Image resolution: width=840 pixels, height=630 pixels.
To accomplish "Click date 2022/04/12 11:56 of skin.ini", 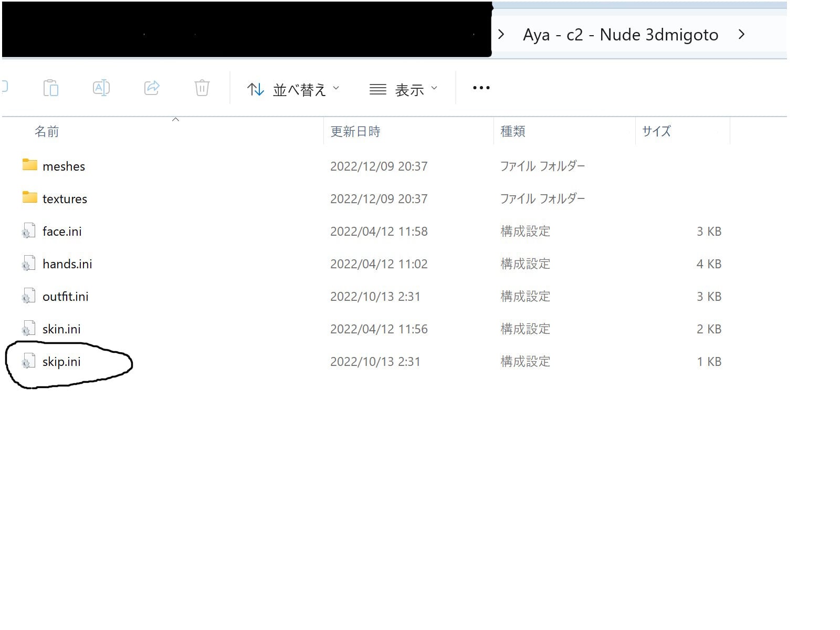I will [379, 329].
